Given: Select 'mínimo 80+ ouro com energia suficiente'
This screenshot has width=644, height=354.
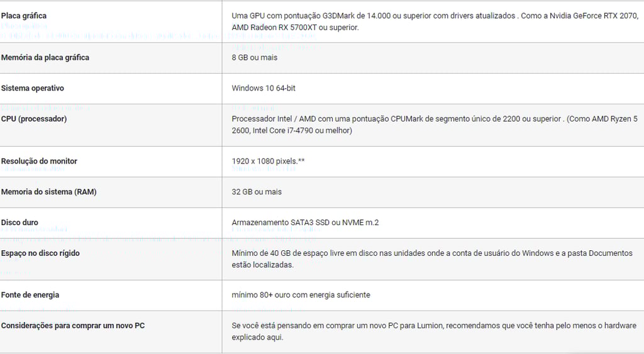Looking at the screenshot, I should (x=301, y=295).
